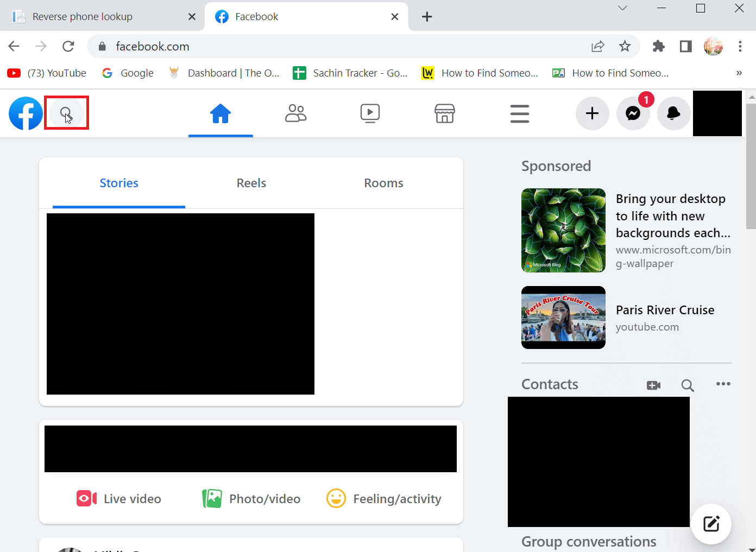Click the browser forward arrow
The image size is (756, 552).
(x=41, y=46)
